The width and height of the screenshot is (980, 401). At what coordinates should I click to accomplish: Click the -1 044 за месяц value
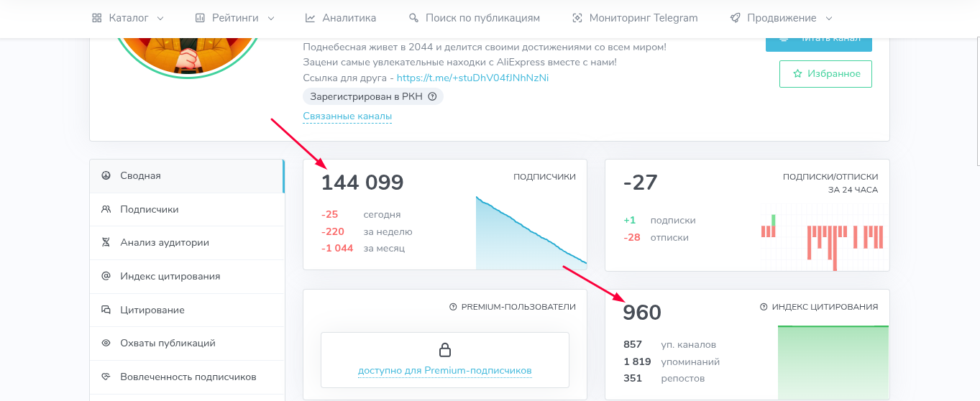[x=337, y=248]
